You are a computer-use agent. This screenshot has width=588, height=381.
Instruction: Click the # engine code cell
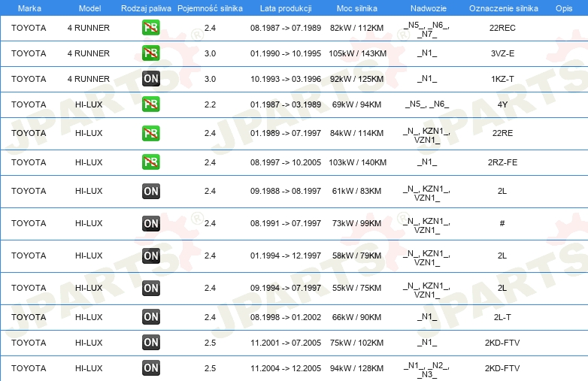502,223
